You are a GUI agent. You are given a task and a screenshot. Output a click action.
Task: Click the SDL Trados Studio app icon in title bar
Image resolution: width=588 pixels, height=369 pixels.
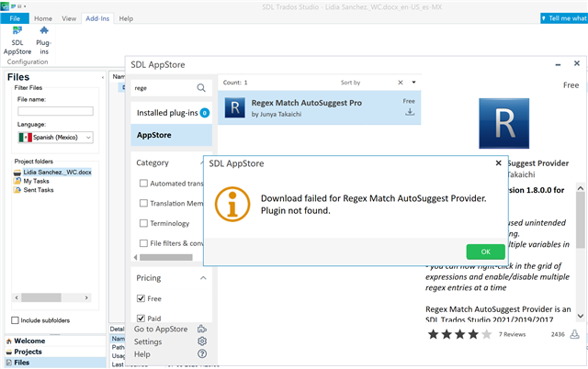pyautogui.click(x=5, y=6)
